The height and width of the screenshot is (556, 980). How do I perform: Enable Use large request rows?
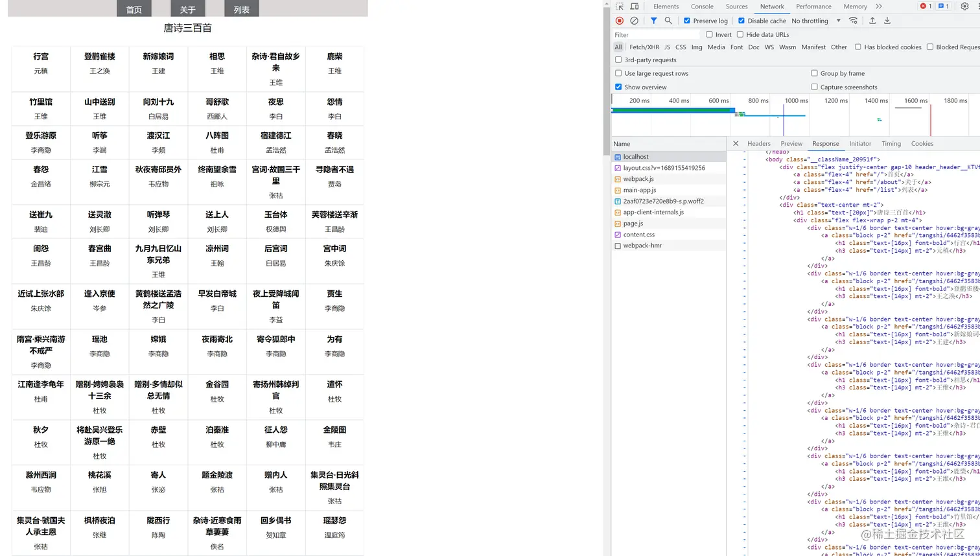pos(618,73)
